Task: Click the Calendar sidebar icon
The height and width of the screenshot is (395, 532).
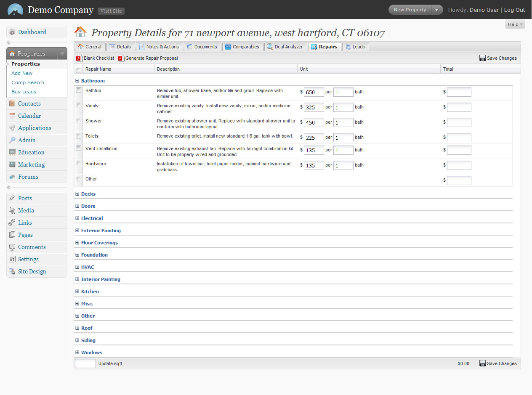Action: click(12, 116)
